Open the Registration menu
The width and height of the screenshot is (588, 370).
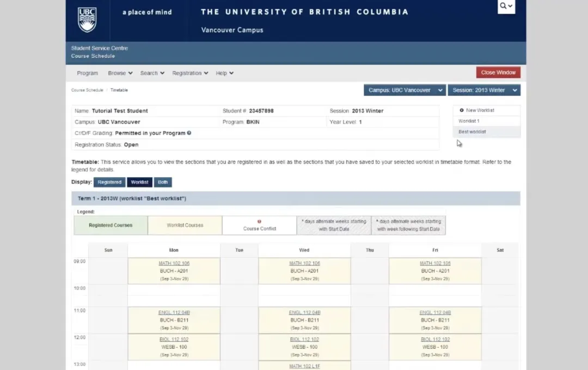pos(190,73)
